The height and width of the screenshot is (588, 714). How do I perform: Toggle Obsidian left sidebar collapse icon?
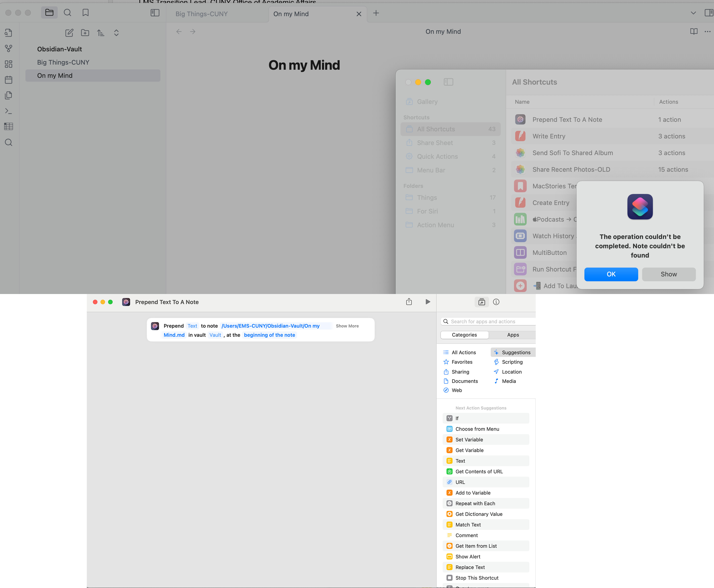click(x=155, y=13)
